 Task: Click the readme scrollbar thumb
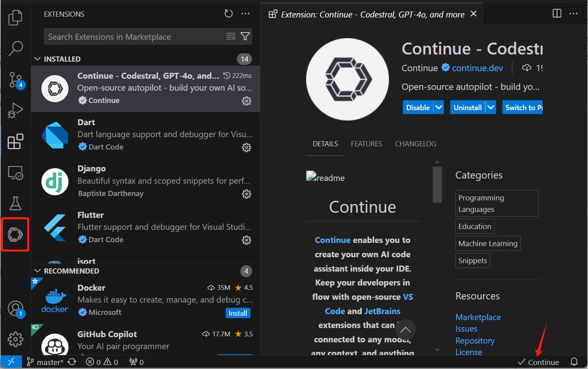437,184
